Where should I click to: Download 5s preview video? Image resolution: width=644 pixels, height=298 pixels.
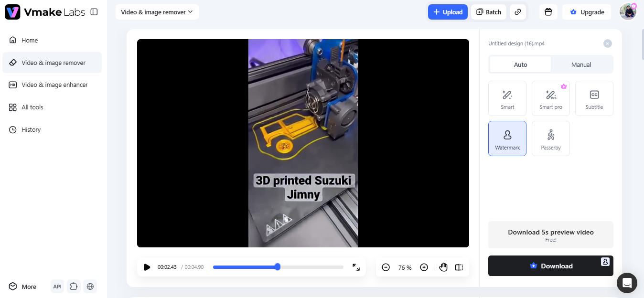click(x=551, y=234)
